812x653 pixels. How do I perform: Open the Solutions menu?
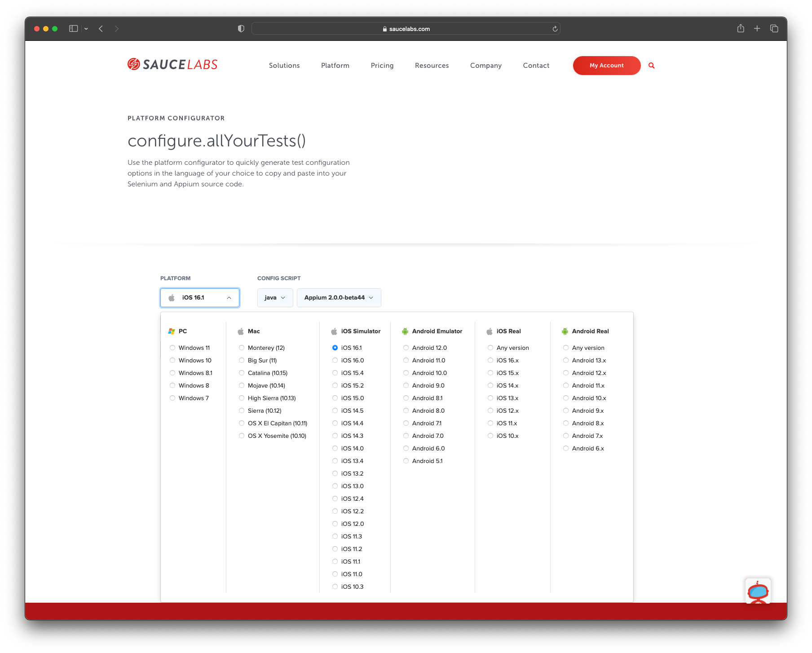(284, 66)
